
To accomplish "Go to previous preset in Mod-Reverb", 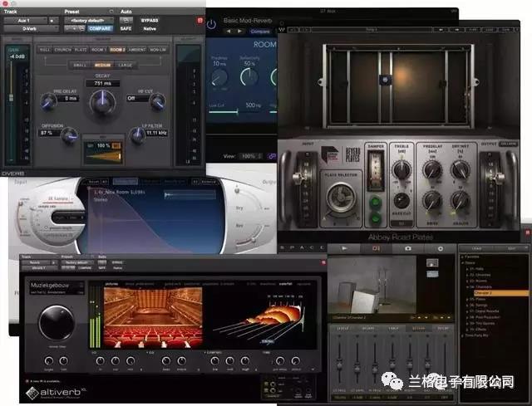I will [x=229, y=32].
